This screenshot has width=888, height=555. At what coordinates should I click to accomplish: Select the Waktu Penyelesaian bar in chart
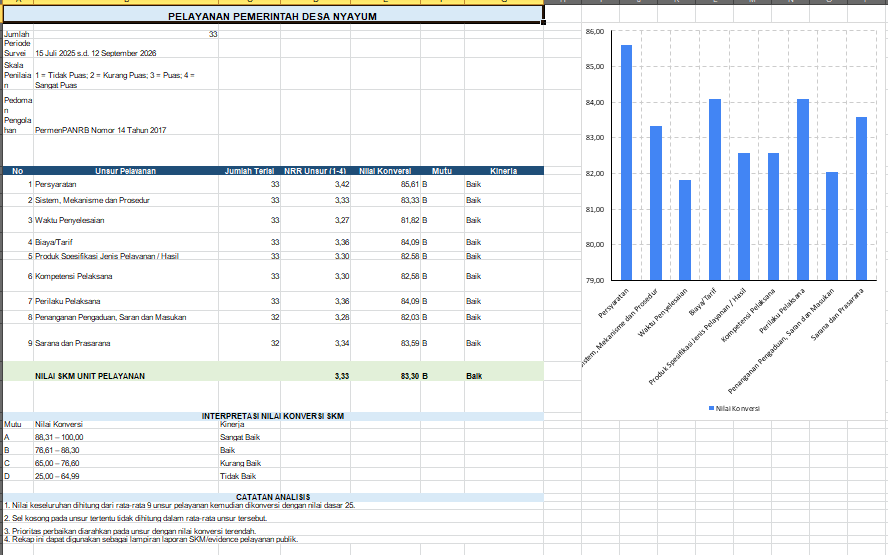685,230
